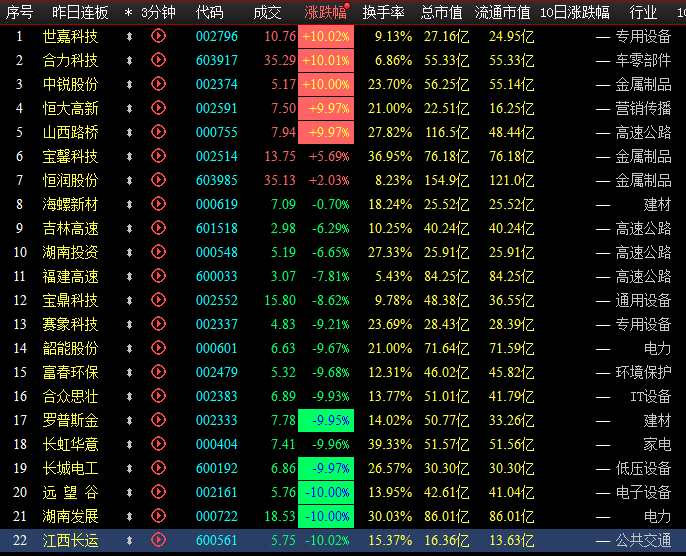Open 3-minute playback icon for 宝馨科技
Viewport: 686px width, 556px height.
(x=158, y=156)
